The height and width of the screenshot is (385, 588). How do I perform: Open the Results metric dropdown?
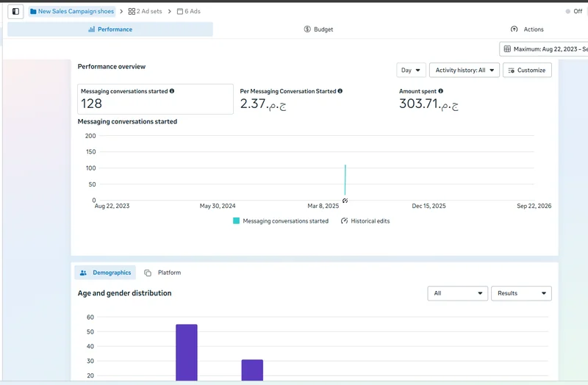521,293
